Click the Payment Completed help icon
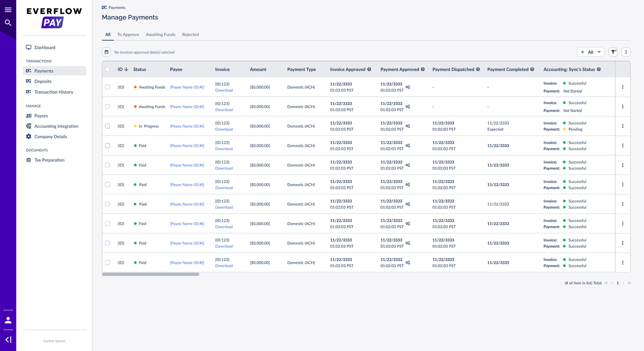 point(533,69)
